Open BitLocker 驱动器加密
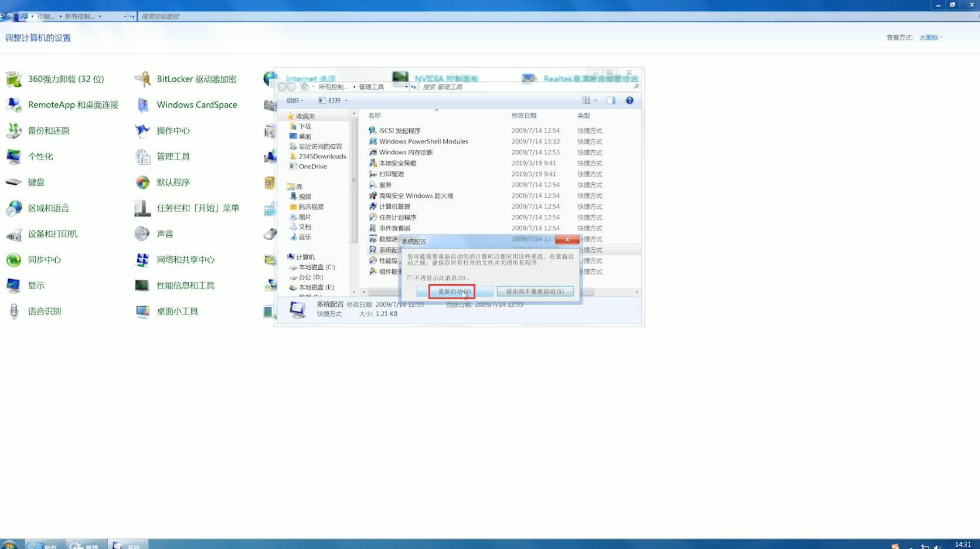 coord(186,79)
